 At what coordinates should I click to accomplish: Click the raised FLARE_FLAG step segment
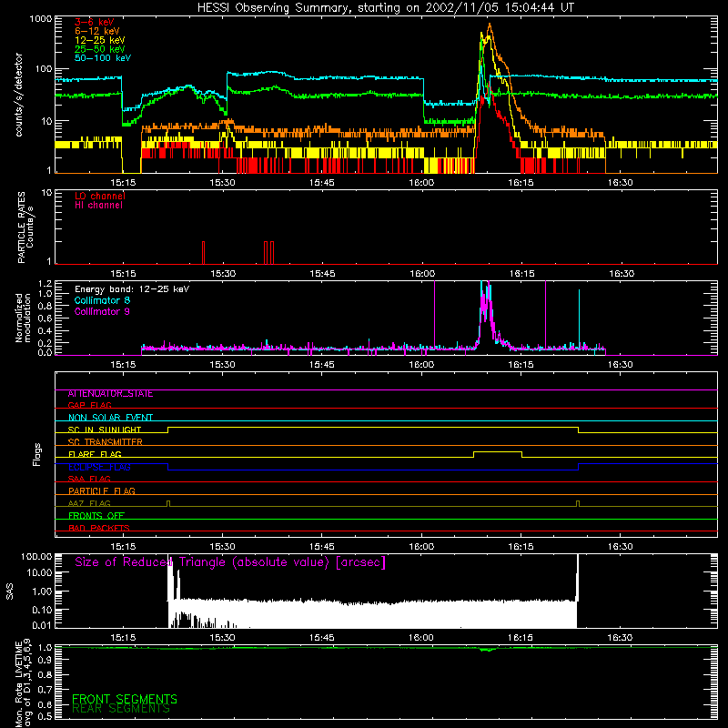497,451
